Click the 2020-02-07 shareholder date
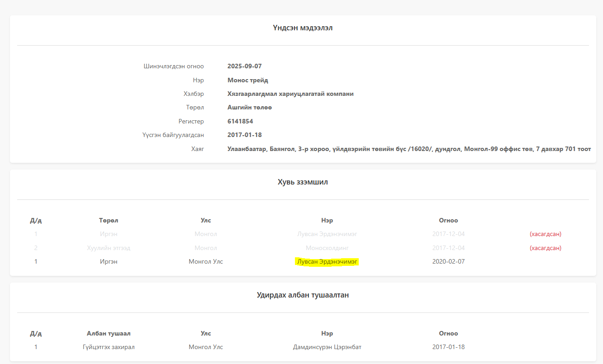This screenshot has height=364, width=603. (x=448, y=261)
